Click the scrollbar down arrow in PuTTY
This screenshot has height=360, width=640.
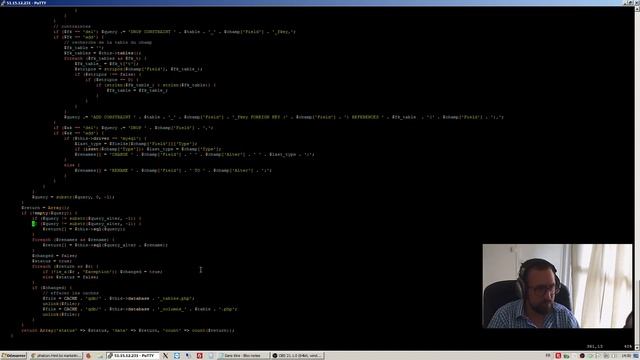coord(637,347)
